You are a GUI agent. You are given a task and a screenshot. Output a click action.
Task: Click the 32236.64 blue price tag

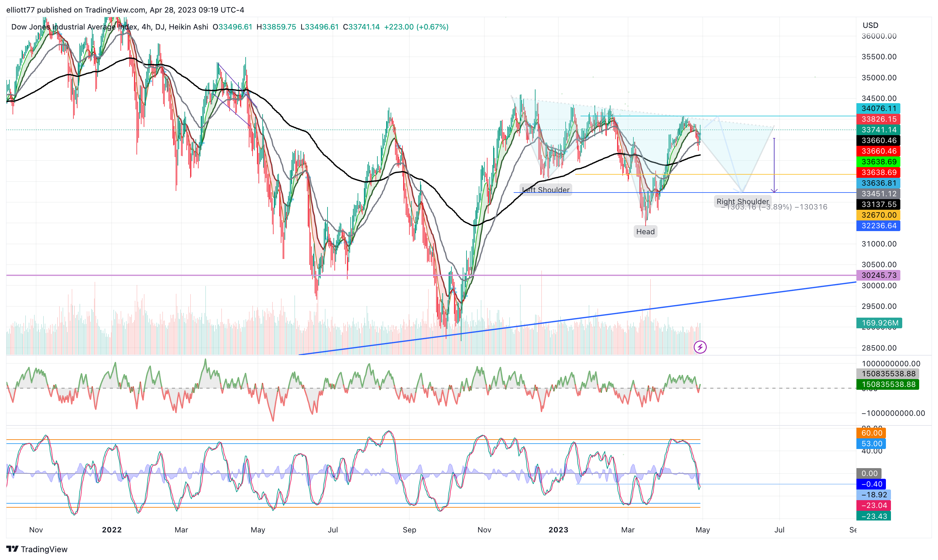tap(878, 226)
